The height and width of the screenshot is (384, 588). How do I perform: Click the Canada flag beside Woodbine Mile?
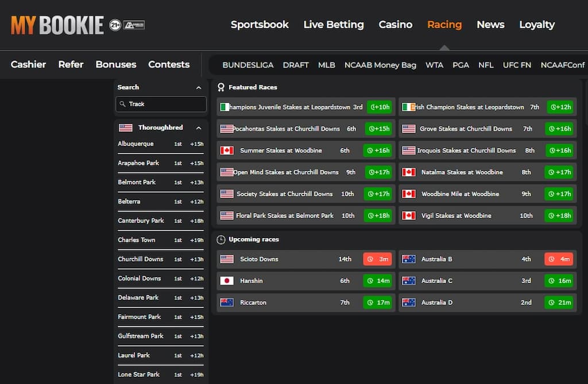pyautogui.click(x=408, y=194)
